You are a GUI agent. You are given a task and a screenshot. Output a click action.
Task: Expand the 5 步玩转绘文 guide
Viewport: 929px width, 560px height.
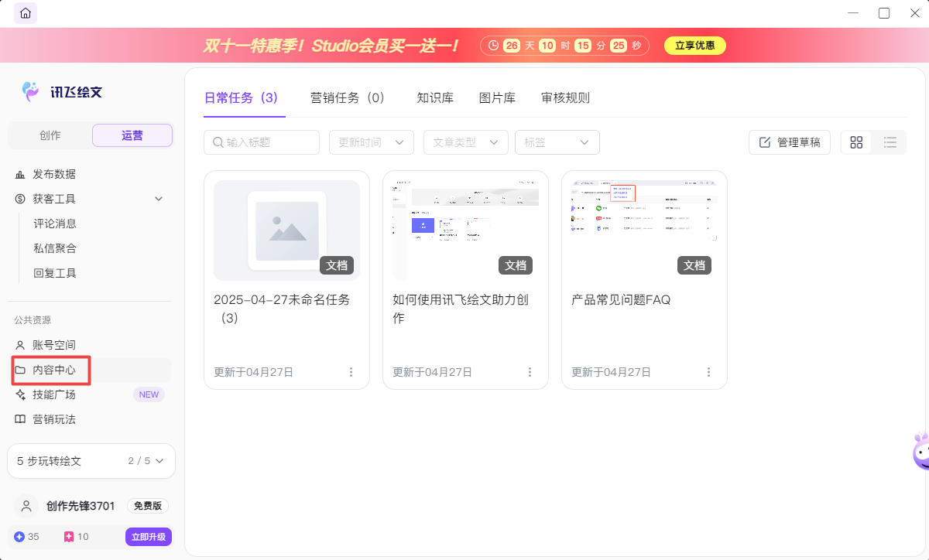pos(91,461)
